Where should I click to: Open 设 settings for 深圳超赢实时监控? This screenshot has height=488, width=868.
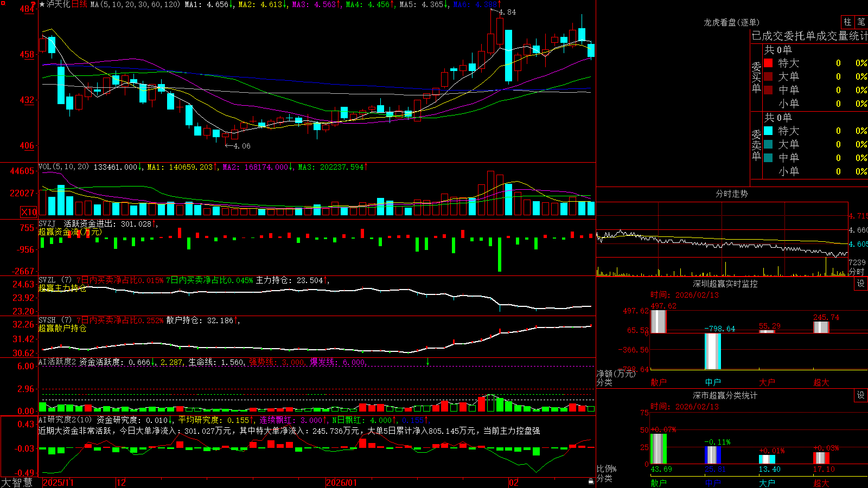[x=861, y=284]
